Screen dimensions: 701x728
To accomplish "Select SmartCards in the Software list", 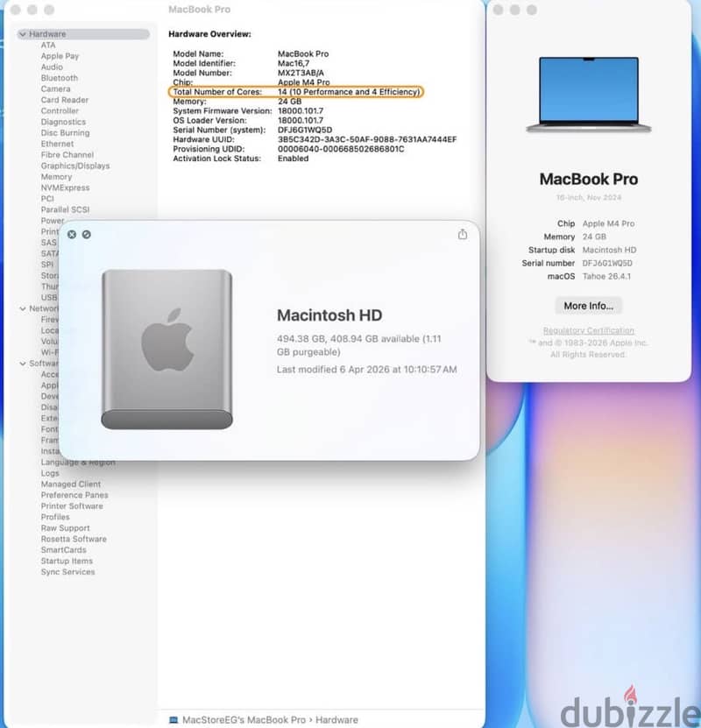I will 64,550.
